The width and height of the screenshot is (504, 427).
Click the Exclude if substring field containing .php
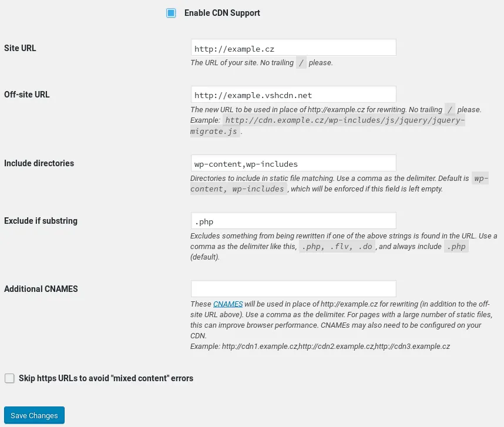click(294, 221)
